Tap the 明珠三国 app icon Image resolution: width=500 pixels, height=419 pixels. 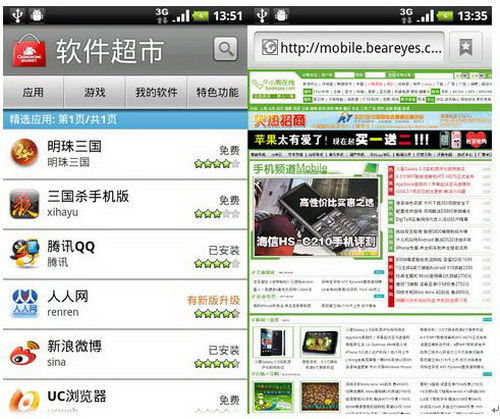[x=24, y=153]
